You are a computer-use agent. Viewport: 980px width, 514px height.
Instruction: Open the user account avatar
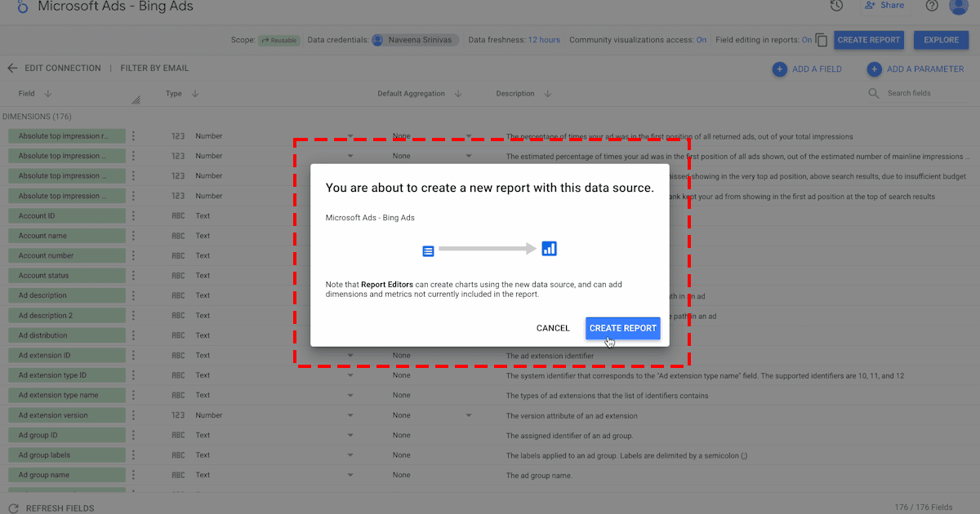(x=959, y=7)
